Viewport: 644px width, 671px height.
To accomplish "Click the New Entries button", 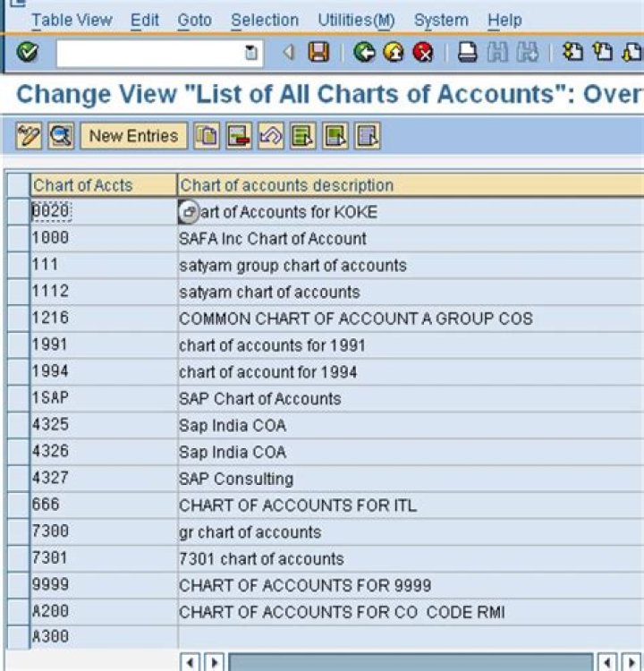I will pos(134,136).
